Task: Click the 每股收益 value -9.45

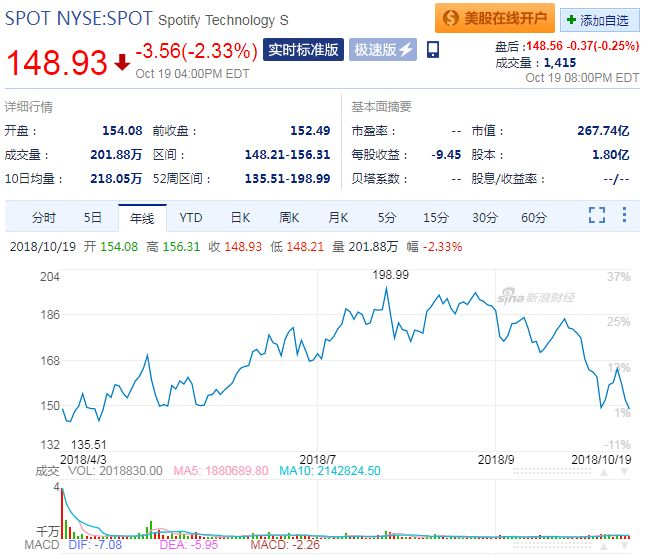Action: (446, 154)
